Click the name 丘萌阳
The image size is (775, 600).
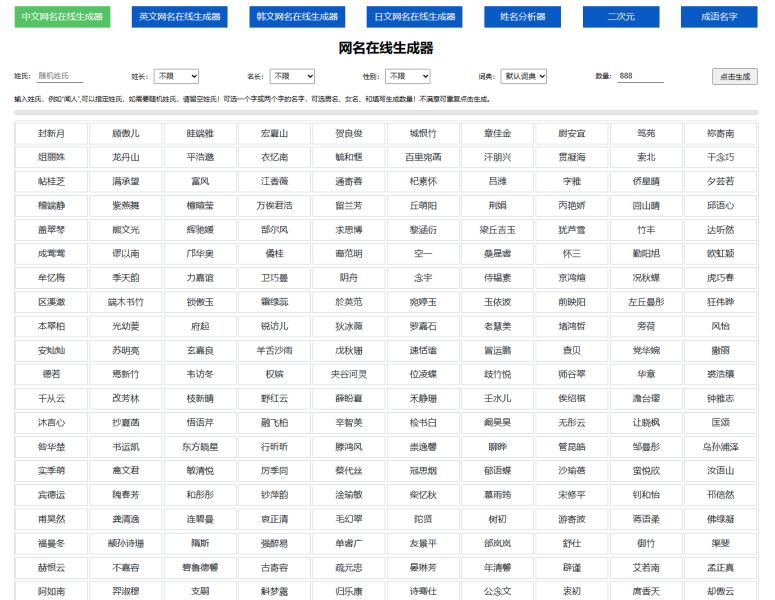pos(423,206)
